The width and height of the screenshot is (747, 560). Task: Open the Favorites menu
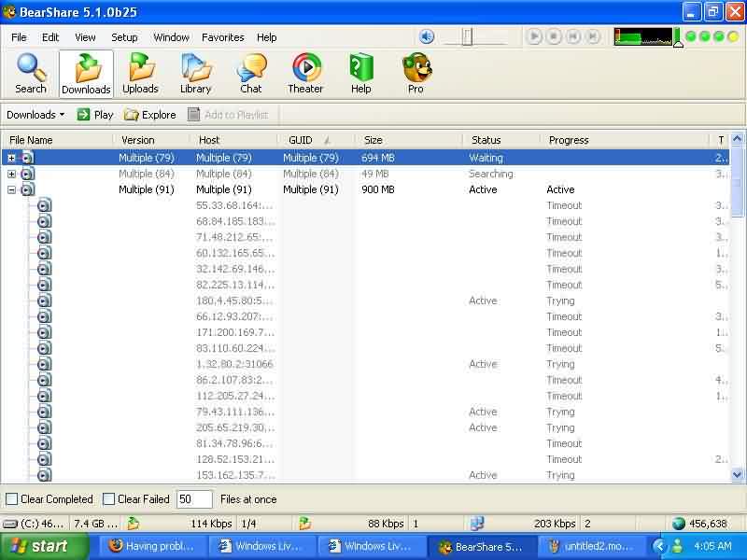[x=223, y=37]
